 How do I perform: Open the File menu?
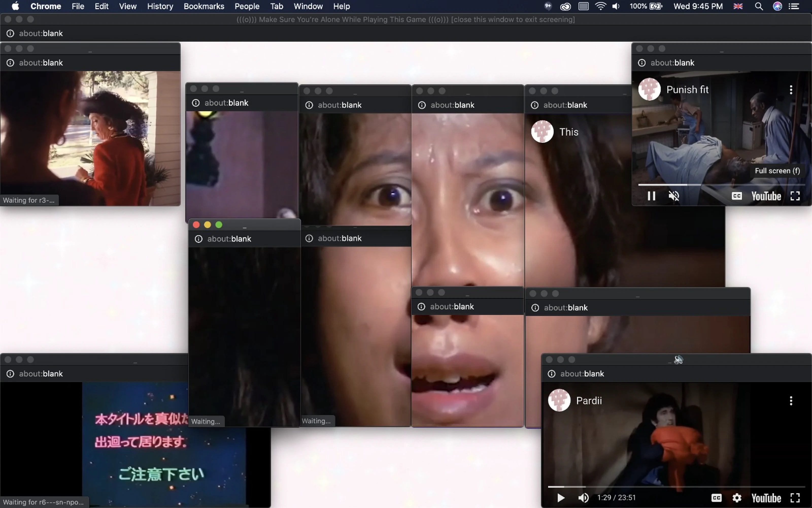(78, 6)
